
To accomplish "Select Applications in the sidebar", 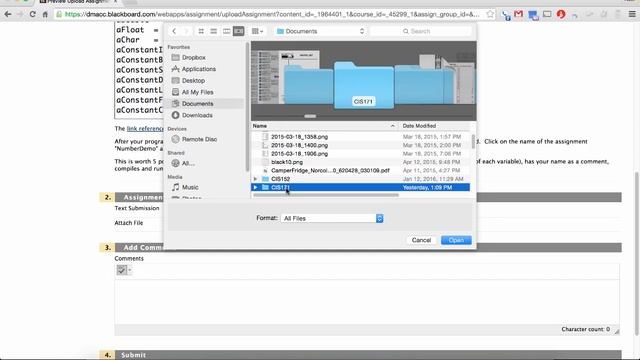I will (198, 69).
